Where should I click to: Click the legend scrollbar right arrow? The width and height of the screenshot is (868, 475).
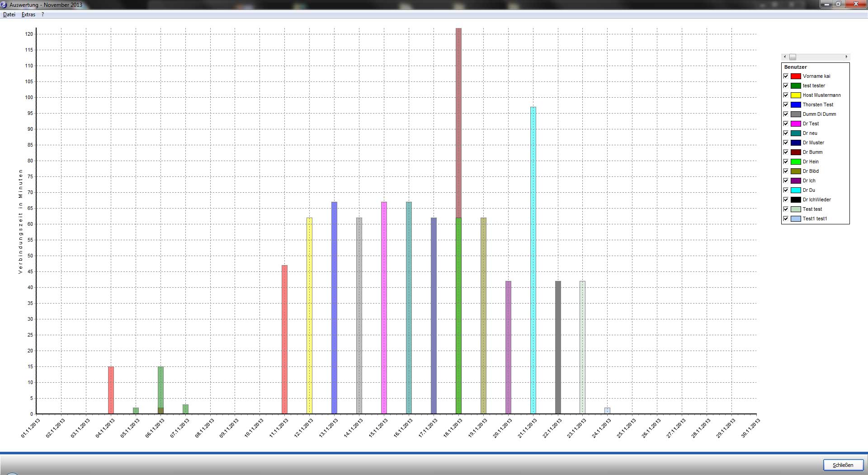click(846, 57)
